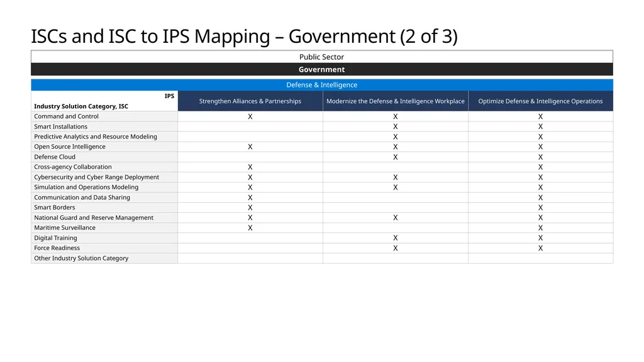Click Open Source Intelligence X under Optimize Operations
This screenshot has height=362, width=644.
click(540, 147)
